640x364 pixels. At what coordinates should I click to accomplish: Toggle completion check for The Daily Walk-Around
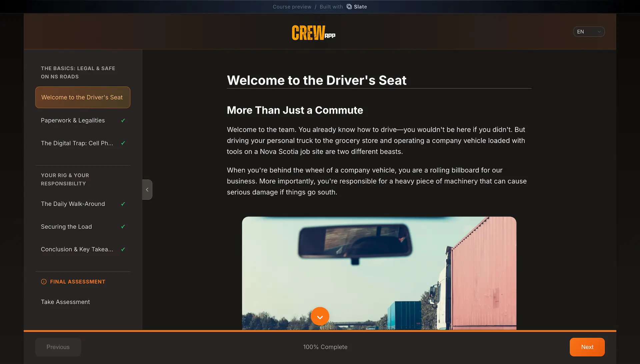123,203
